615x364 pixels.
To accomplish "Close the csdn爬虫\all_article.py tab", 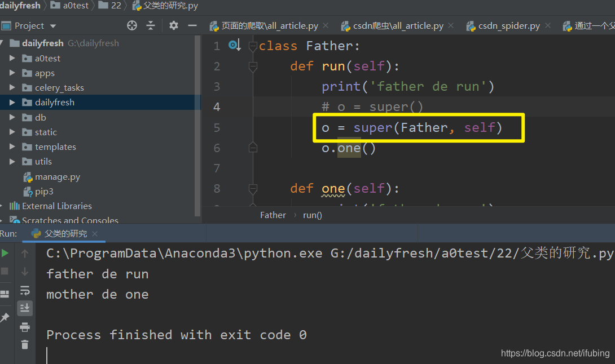I will point(451,25).
